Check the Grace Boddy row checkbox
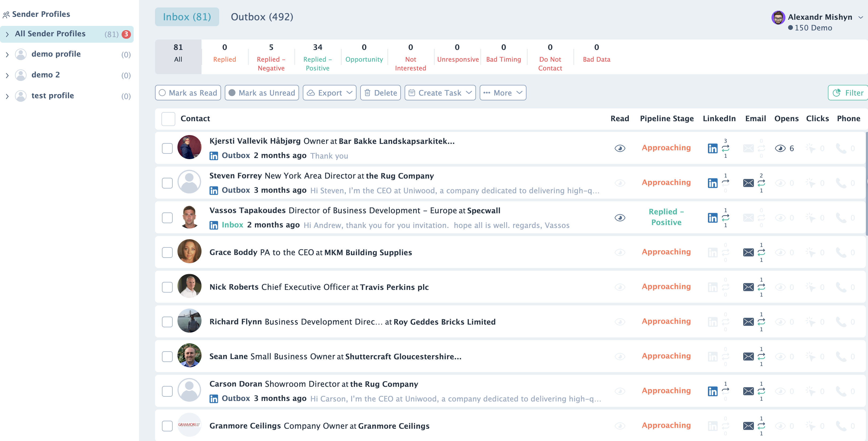Viewport: 868px width, 441px height. tap(167, 253)
